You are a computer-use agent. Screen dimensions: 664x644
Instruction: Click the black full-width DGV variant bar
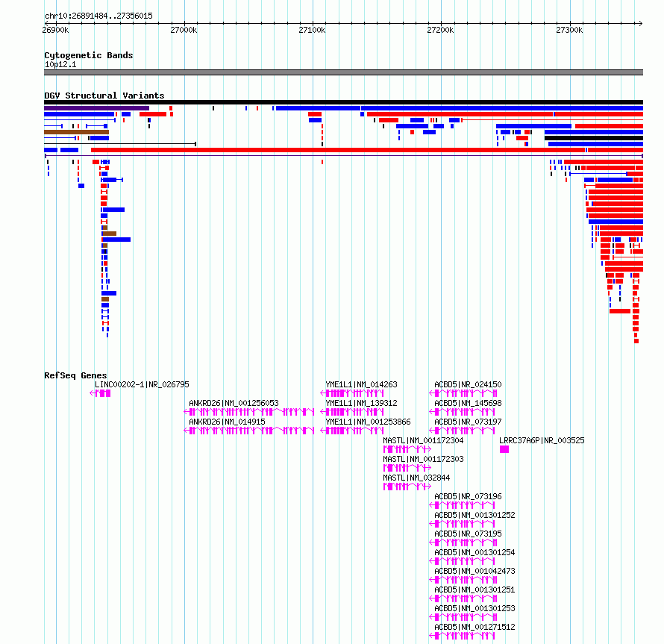(x=343, y=102)
